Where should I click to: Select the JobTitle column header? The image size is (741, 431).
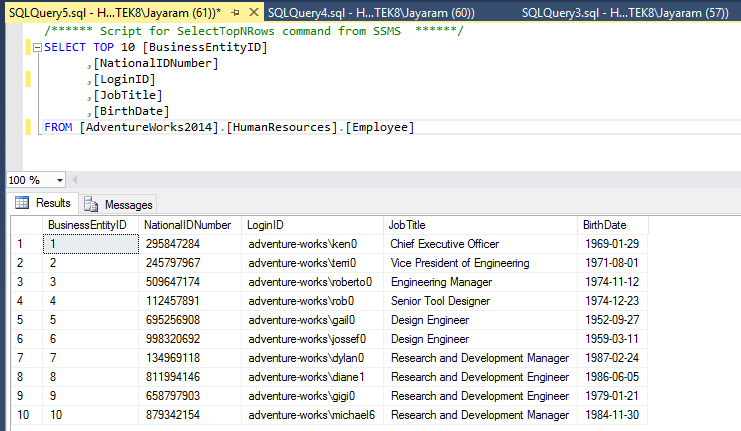[480, 225]
